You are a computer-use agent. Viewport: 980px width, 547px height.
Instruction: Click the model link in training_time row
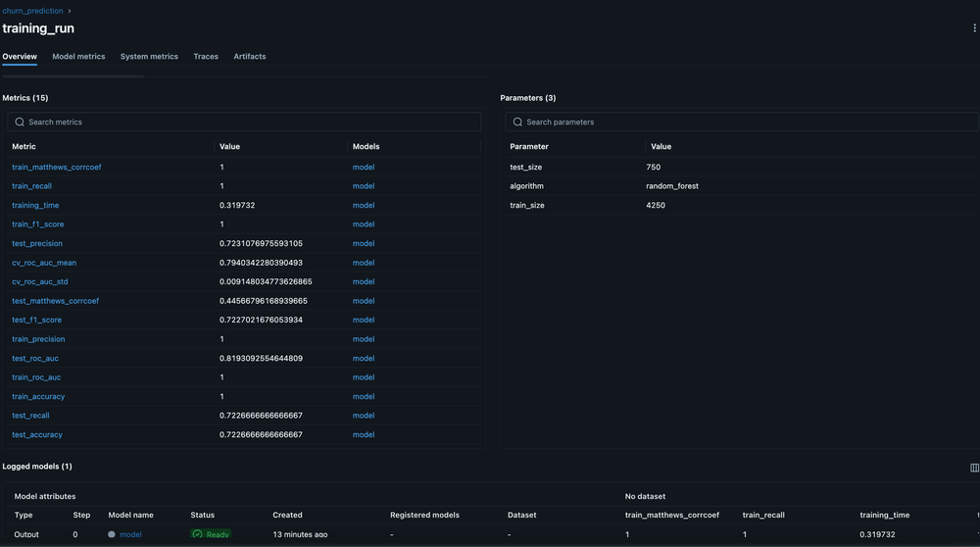pyautogui.click(x=364, y=206)
